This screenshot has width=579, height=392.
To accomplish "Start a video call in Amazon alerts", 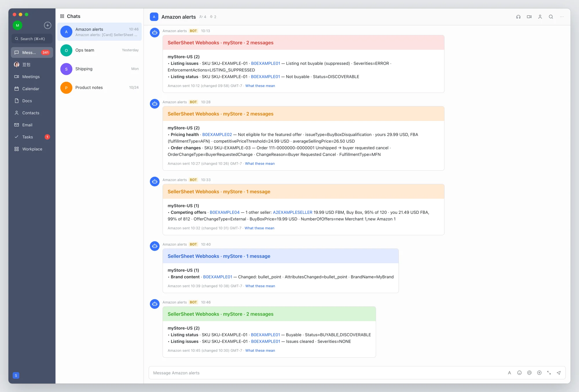I will (x=529, y=17).
